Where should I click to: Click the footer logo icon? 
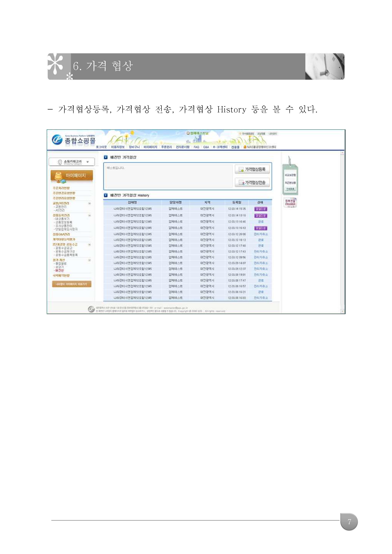(x=91, y=309)
